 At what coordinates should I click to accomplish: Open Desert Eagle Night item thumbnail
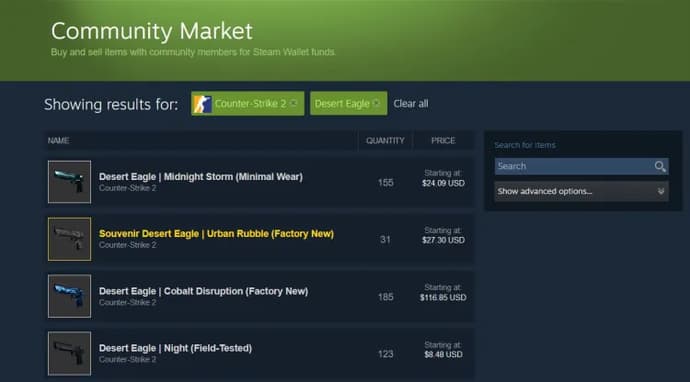(x=70, y=353)
